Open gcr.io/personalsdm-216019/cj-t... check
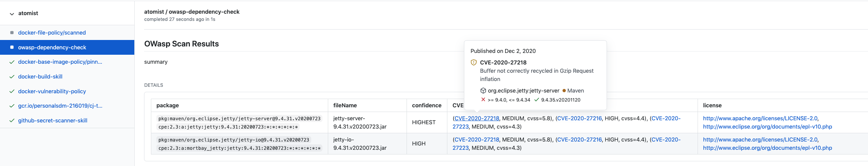Image resolution: width=868 pixels, height=166 pixels. click(60, 106)
